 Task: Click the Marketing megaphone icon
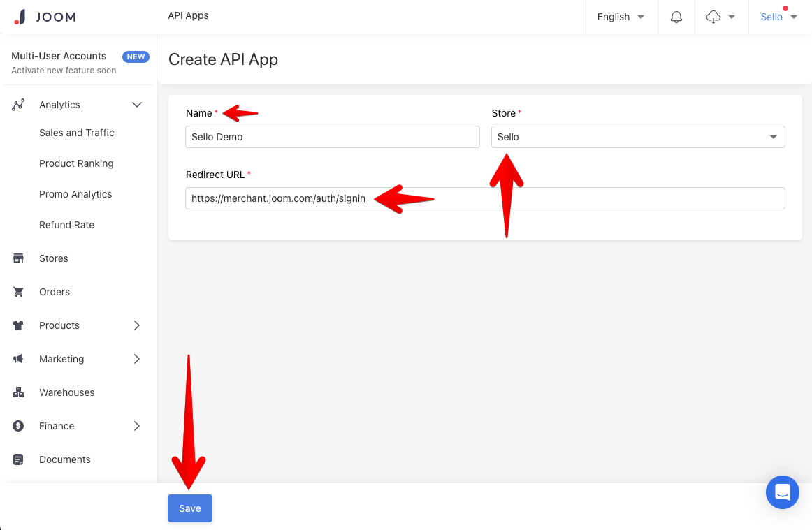[18, 359]
